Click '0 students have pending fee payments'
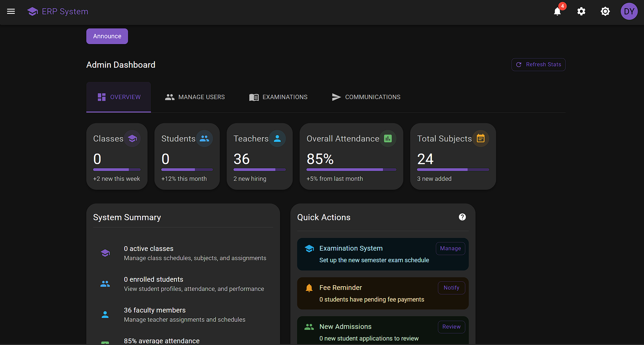The image size is (644, 345). (x=372, y=300)
